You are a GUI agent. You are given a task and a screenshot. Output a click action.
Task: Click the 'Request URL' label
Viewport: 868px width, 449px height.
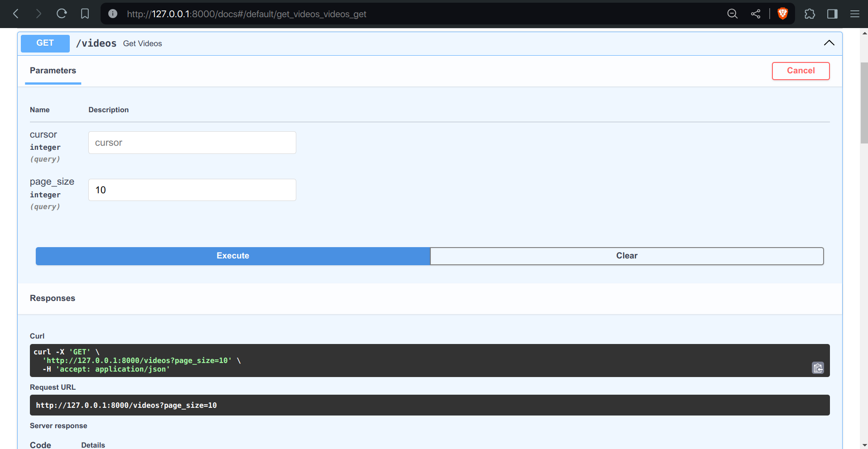pos(53,387)
